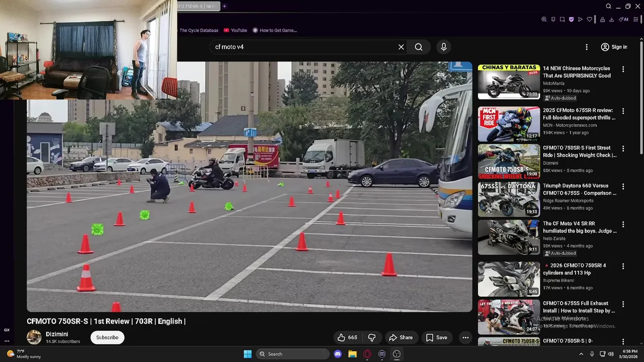Start voice search with the microphone icon
The width and height of the screenshot is (644, 362).
tap(443, 47)
